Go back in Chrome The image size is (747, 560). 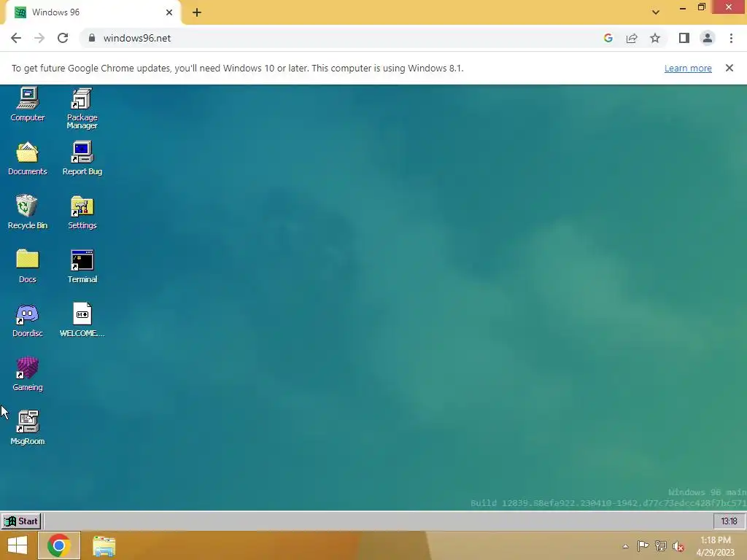click(x=16, y=38)
